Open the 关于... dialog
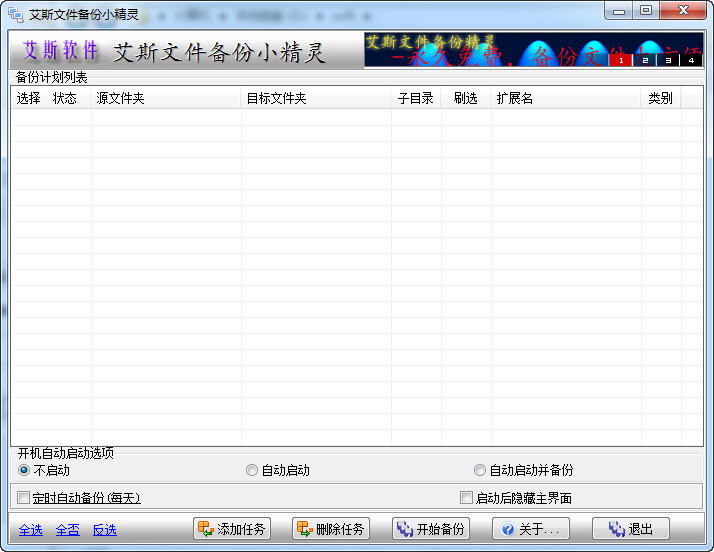The width and height of the screenshot is (714, 552). 531,529
